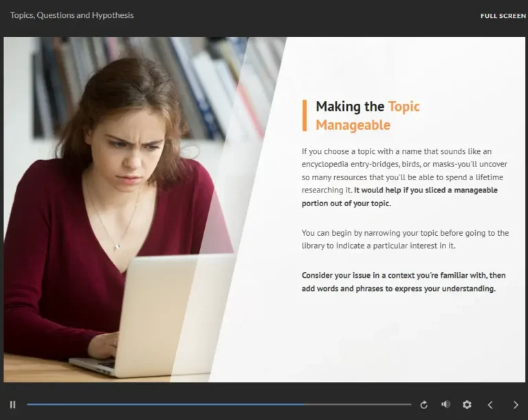The width and height of the screenshot is (528, 420).
Task: Go to the previous slide arrow
Action: coord(490,404)
